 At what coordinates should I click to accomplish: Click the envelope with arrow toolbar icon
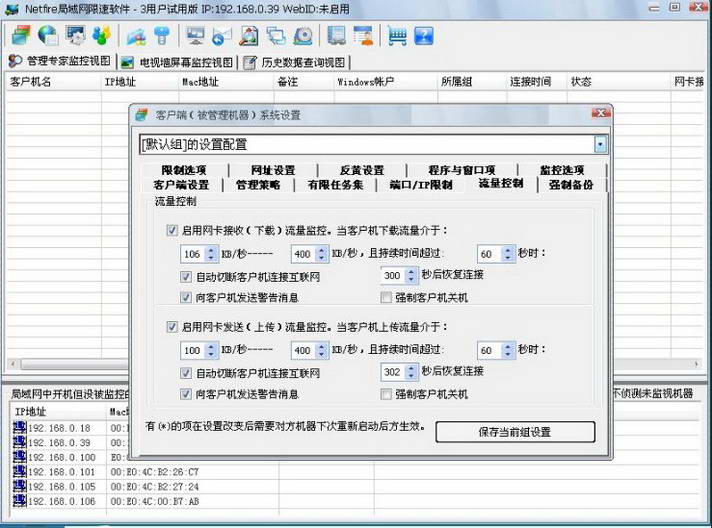click(x=222, y=35)
